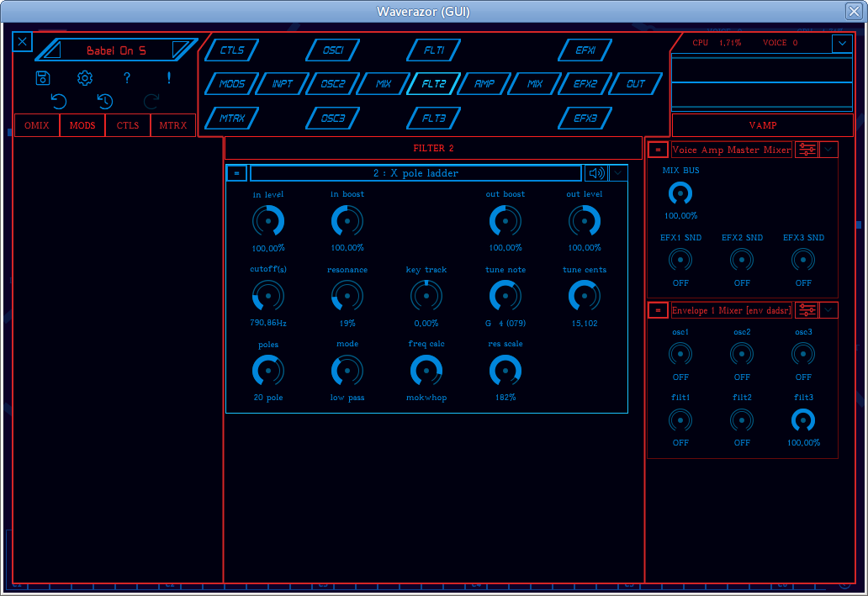Click the MIX BUS knob
Image resolution: width=868 pixels, height=596 pixels.
click(x=680, y=193)
